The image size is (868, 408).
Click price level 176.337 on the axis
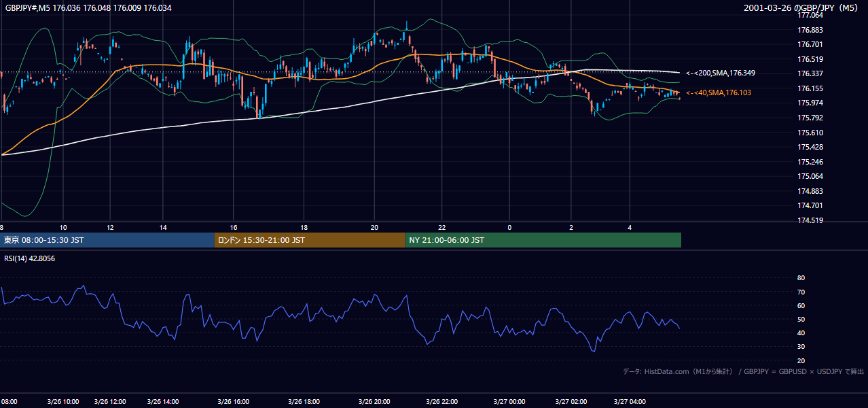pyautogui.click(x=810, y=73)
